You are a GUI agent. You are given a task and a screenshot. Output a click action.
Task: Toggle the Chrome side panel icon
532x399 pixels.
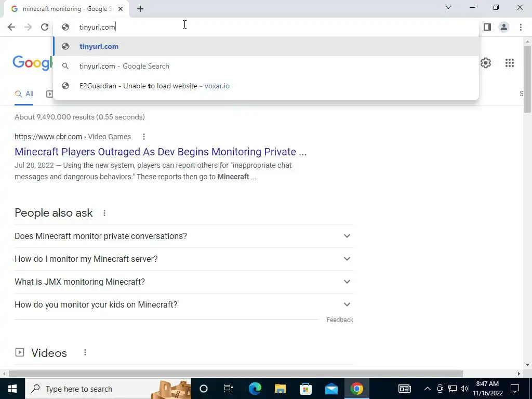tap(487, 27)
